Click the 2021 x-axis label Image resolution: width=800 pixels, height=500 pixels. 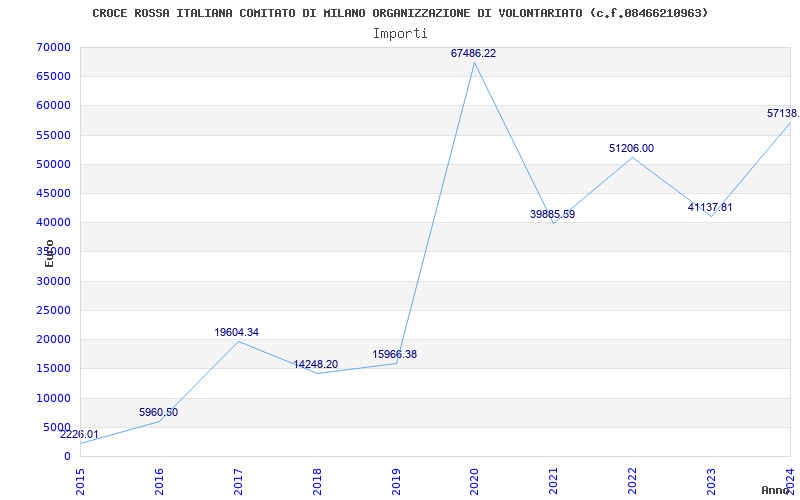coord(554,482)
